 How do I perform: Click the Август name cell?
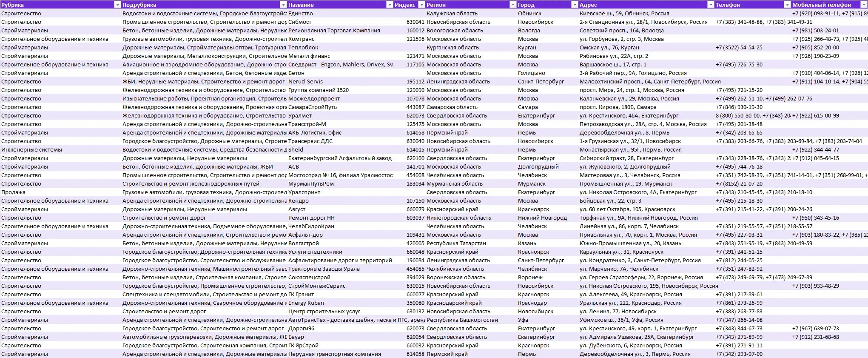coord(340,209)
